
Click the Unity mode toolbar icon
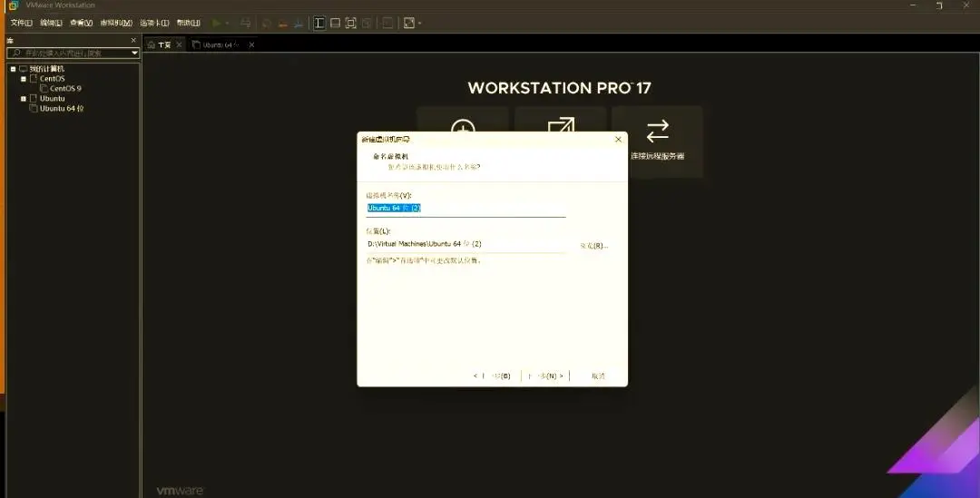[x=367, y=23]
